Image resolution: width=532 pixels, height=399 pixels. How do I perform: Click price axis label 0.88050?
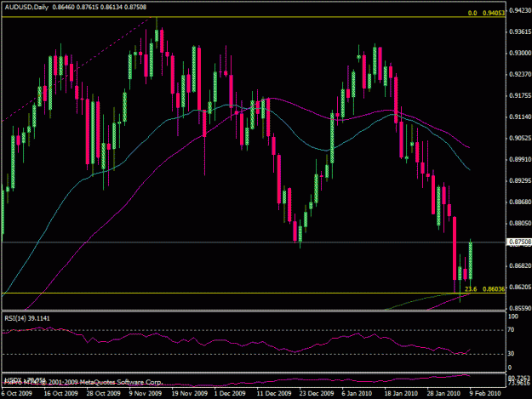coord(520,224)
